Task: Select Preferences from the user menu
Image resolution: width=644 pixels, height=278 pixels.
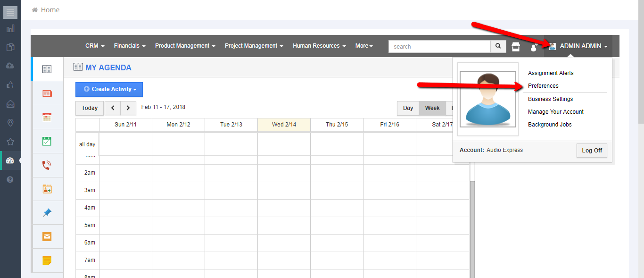Action: pyautogui.click(x=543, y=86)
